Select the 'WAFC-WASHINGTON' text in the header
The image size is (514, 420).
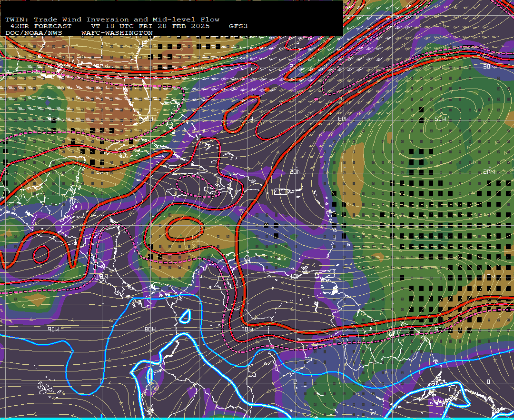pos(117,33)
